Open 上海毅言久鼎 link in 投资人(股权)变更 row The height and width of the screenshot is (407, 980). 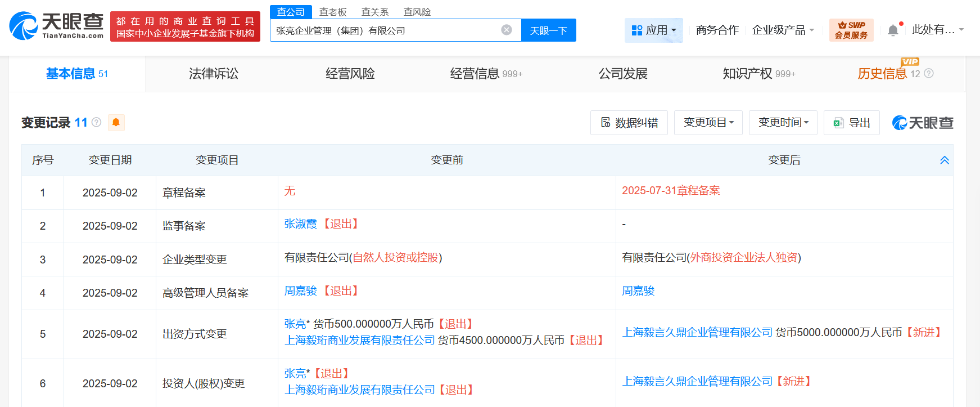pyautogui.click(x=697, y=382)
